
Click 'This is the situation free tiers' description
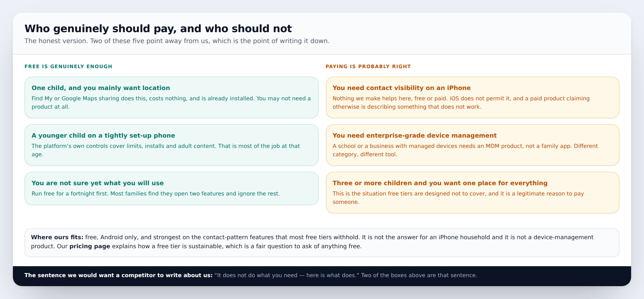(458, 198)
